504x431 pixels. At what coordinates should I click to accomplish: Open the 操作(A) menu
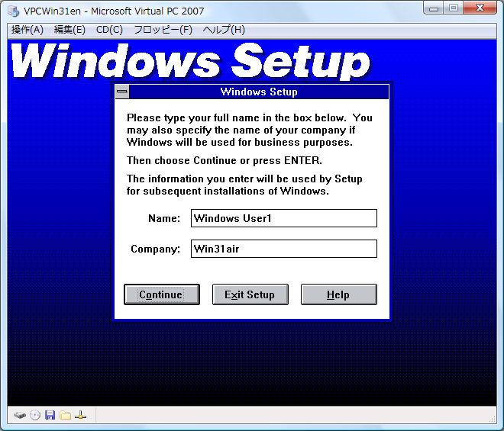tap(27, 30)
